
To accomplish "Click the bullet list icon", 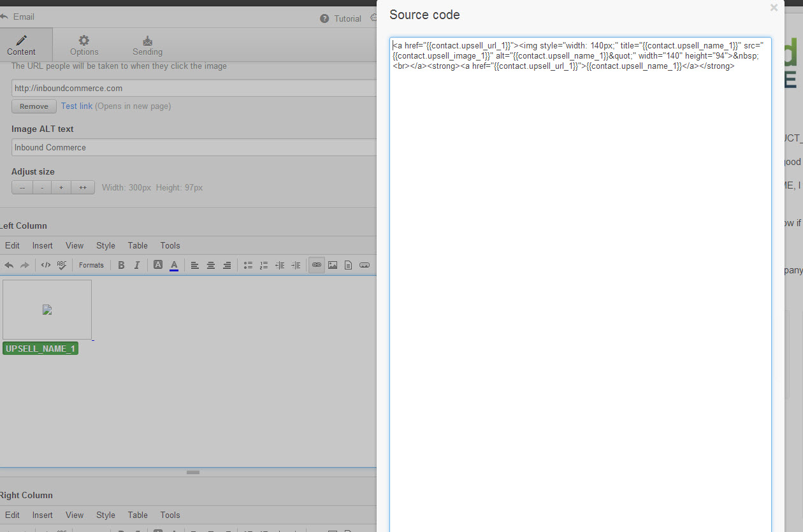I will pos(248,265).
